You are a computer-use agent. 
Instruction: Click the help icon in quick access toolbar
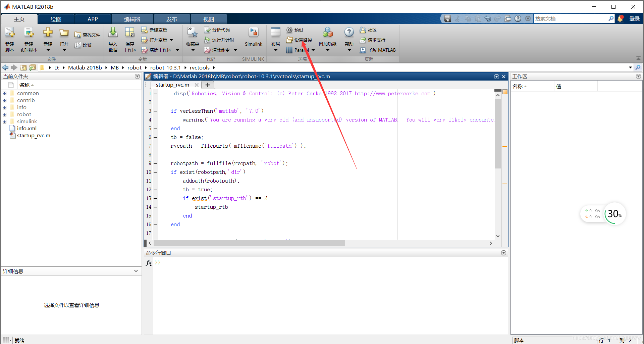click(518, 19)
